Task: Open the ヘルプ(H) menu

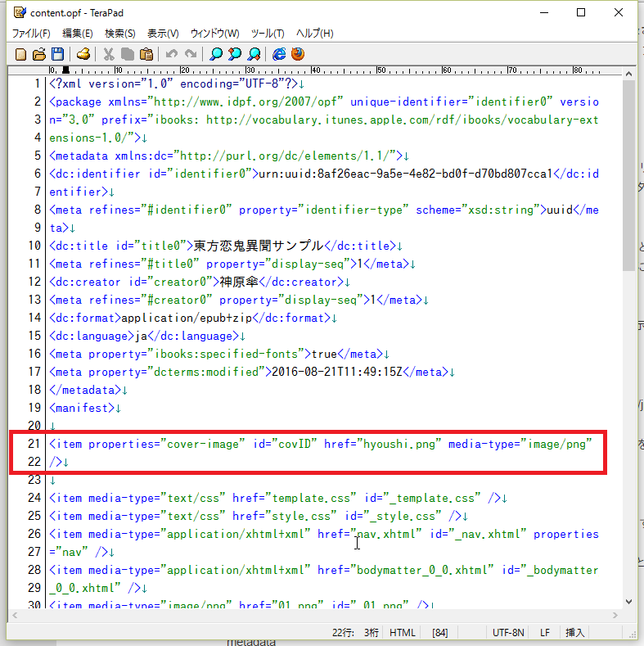Action: (315, 34)
